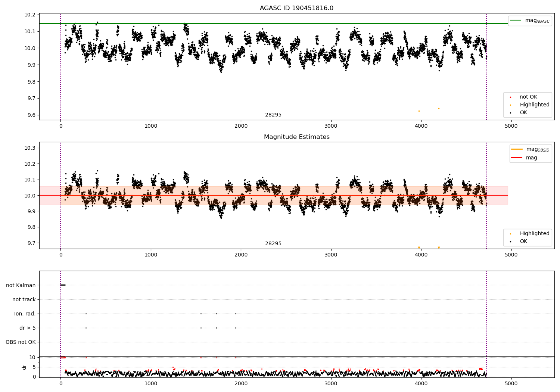Click the "10.0" y-tick of Magnitude Estimates plot

pos(30,196)
